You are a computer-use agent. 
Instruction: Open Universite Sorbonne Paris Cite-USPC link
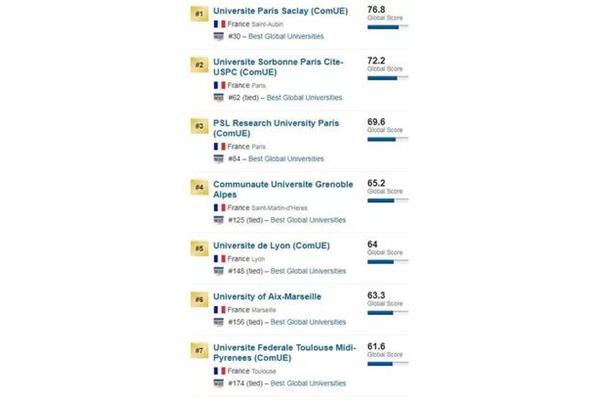click(278, 67)
